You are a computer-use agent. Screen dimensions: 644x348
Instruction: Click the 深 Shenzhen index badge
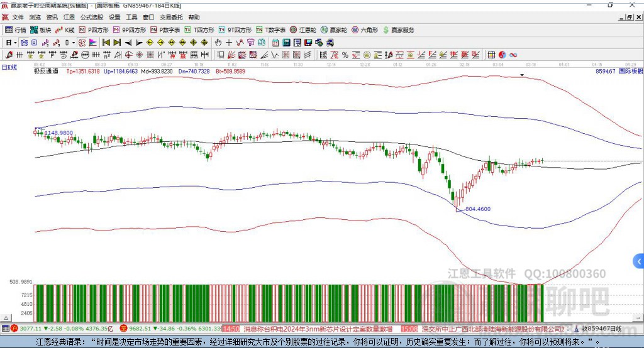(x=123, y=329)
